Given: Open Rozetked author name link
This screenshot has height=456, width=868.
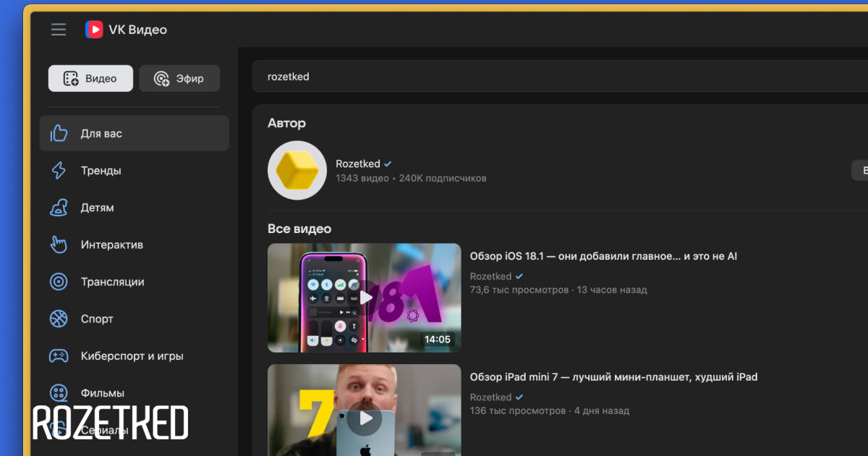Looking at the screenshot, I should pyautogui.click(x=357, y=164).
